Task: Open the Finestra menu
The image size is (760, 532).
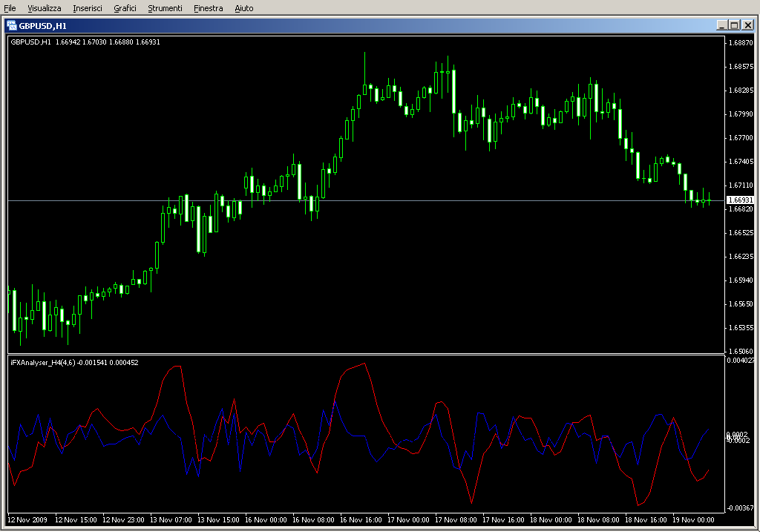Action: point(208,8)
